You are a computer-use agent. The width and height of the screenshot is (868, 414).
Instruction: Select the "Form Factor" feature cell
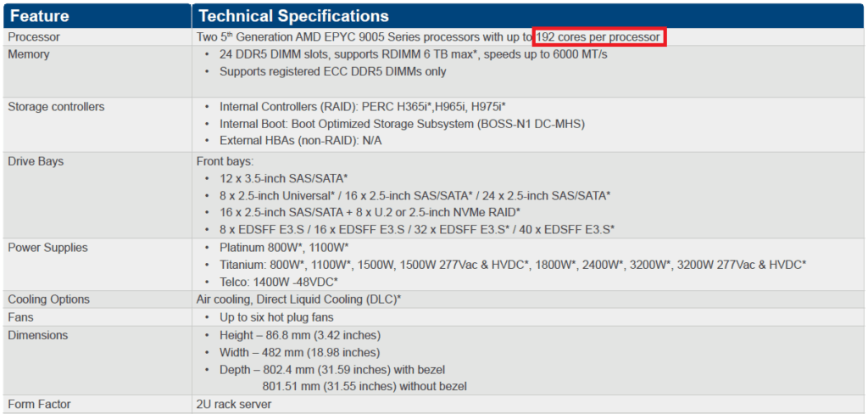click(x=97, y=405)
